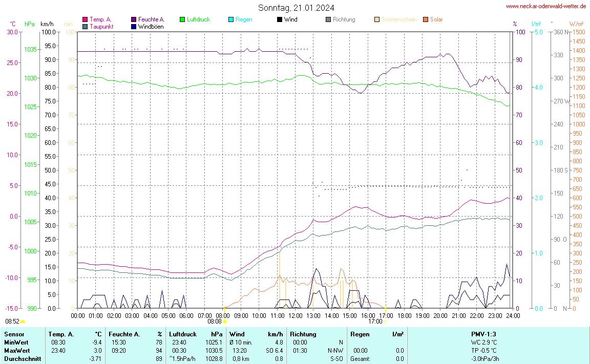This screenshot has width=590, height=364.
Task: Click the Durchschnitt row label
Action: [22, 359]
